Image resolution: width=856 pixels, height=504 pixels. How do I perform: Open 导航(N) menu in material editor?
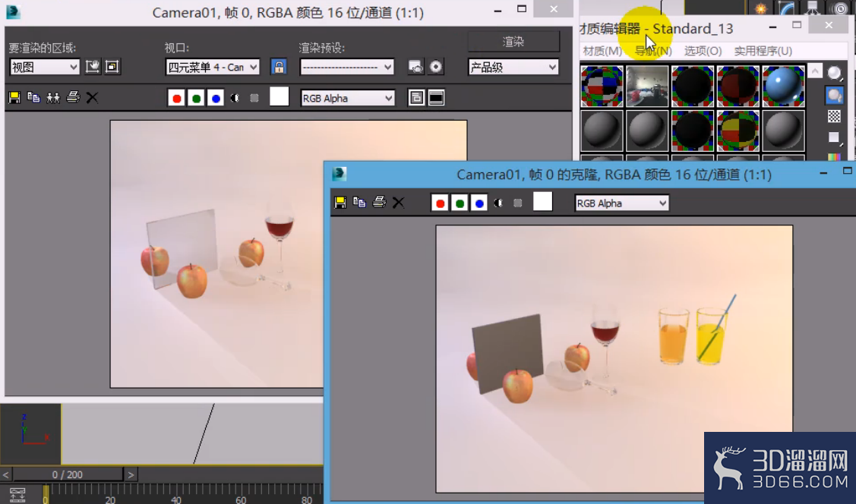(x=653, y=51)
